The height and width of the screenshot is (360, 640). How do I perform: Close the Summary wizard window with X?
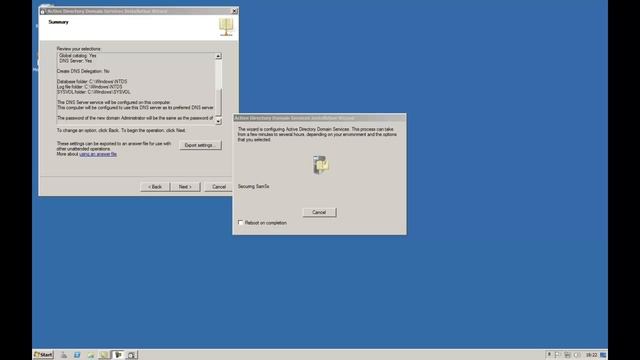[234, 11]
